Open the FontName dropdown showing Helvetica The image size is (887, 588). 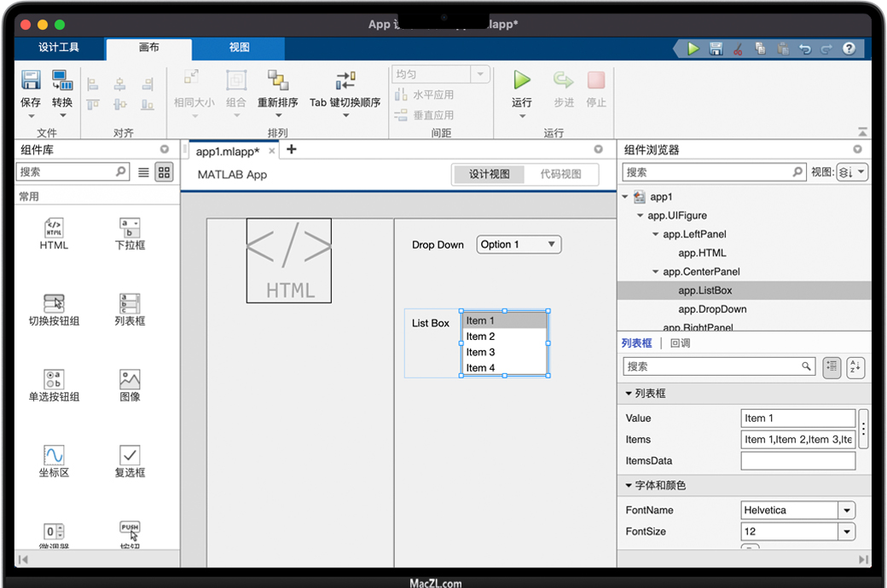847,510
